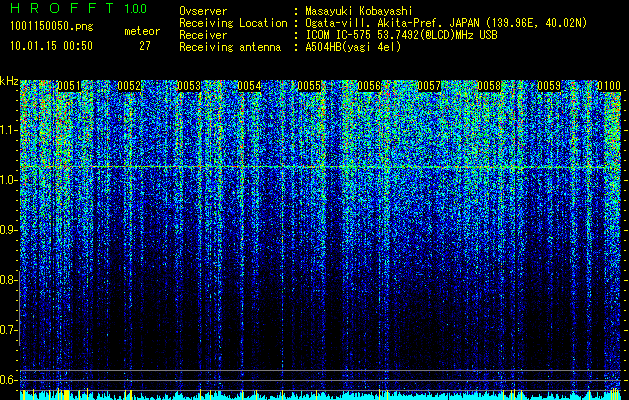
Task: Click the 1.1 frequency axis label
Action: pyautogui.click(x=9, y=131)
